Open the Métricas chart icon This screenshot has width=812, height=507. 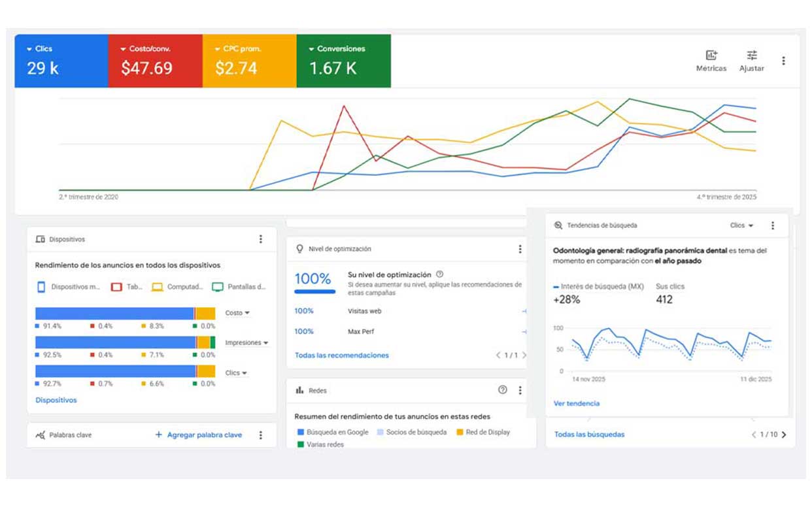tap(711, 56)
